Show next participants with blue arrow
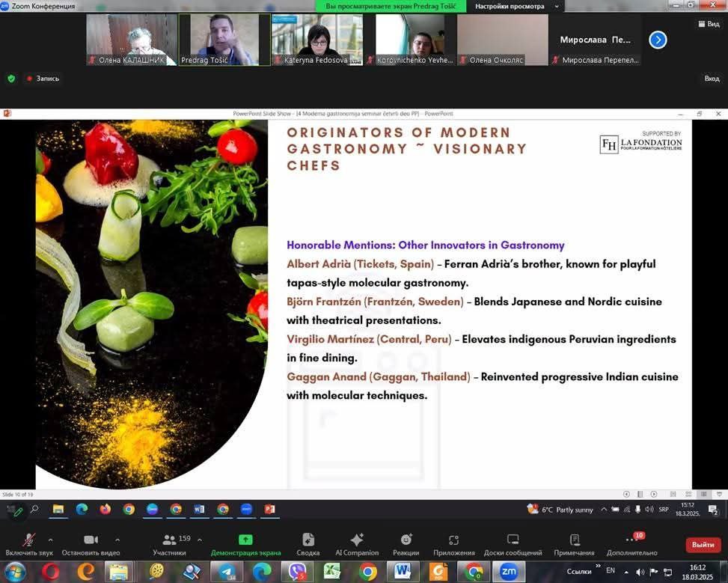 tap(658, 40)
